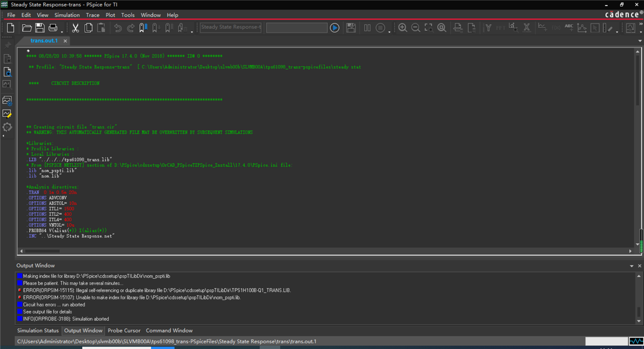Mark data points icon
Screen dimensions: 644x349
tap(582, 28)
